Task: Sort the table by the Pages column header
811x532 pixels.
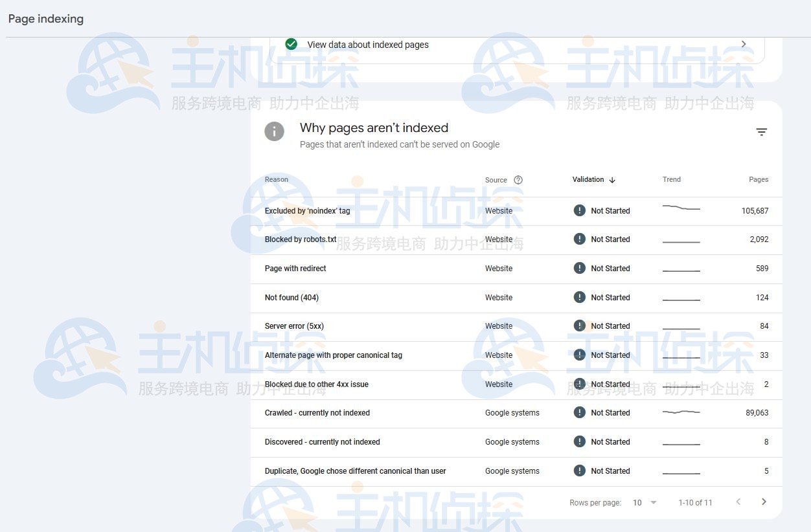Action: click(x=759, y=179)
